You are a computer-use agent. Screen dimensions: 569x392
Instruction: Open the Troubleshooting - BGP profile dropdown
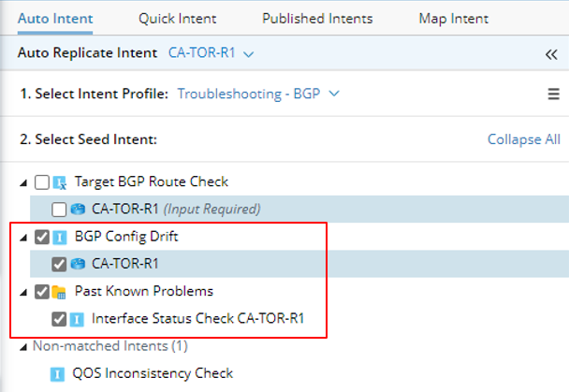[x=257, y=94]
